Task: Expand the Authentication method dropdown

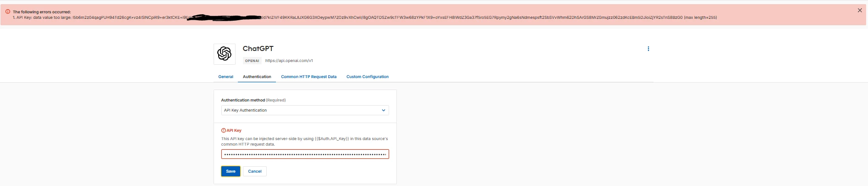Action: (305, 110)
